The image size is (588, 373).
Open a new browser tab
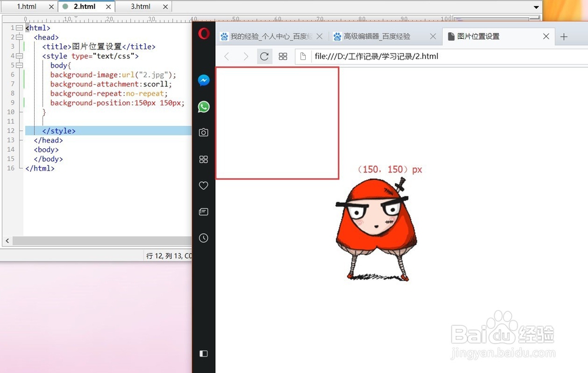(564, 36)
